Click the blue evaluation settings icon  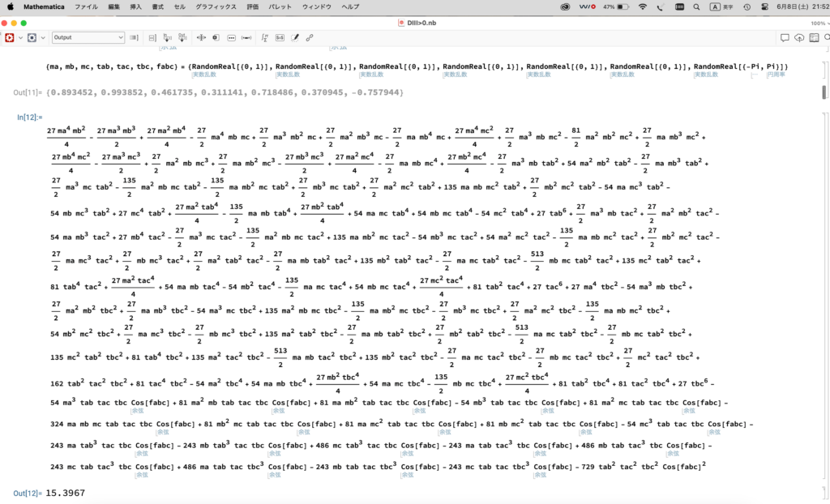pyautogui.click(x=32, y=37)
